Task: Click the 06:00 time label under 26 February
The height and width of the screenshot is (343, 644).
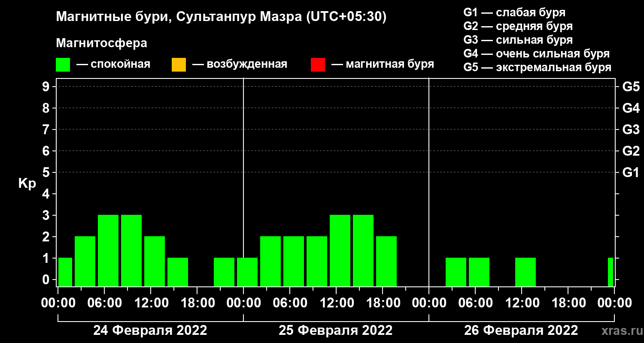Action: click(x=475, y=303)
